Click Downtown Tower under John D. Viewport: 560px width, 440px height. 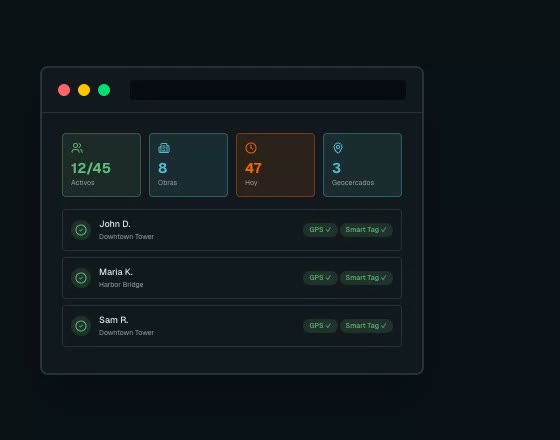pos(126,236)
